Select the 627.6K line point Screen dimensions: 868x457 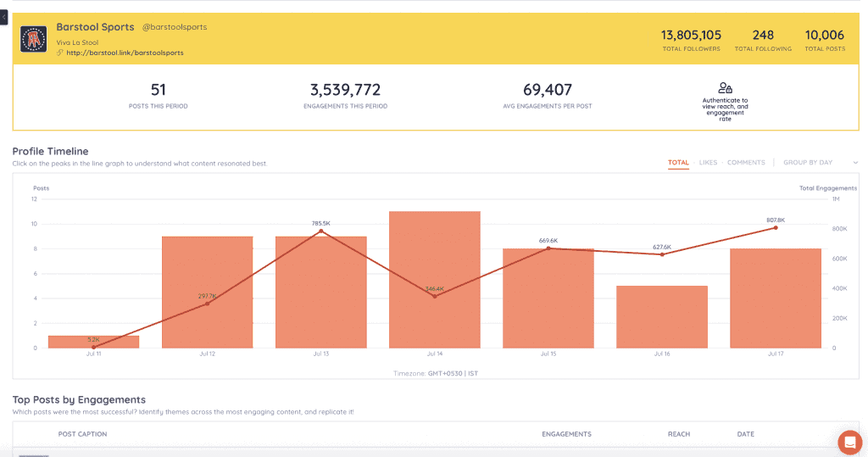pyautogui.click(x=662, y=254)
